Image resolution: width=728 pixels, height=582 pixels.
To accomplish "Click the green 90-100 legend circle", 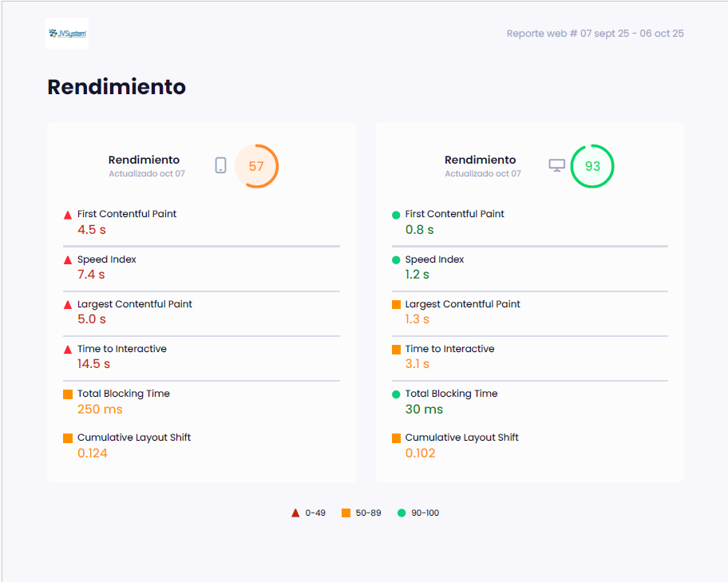I will (x=402, y=513).
